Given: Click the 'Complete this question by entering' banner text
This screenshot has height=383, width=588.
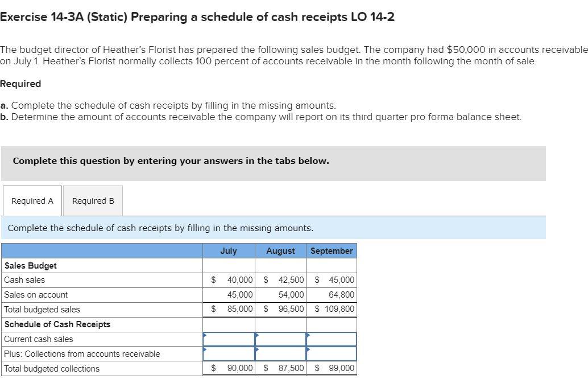Looking at the screenshot, I should tap(171, 161).
